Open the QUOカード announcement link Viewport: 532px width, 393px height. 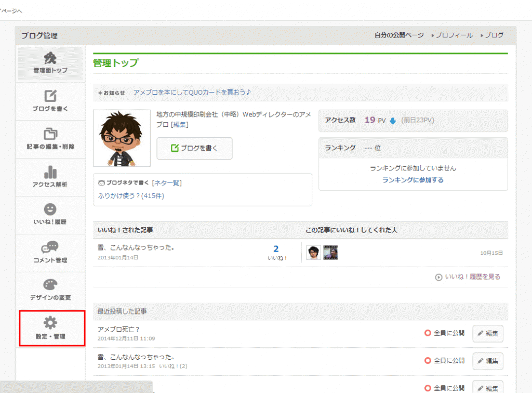pyautogui.click(x=192, y=93)
